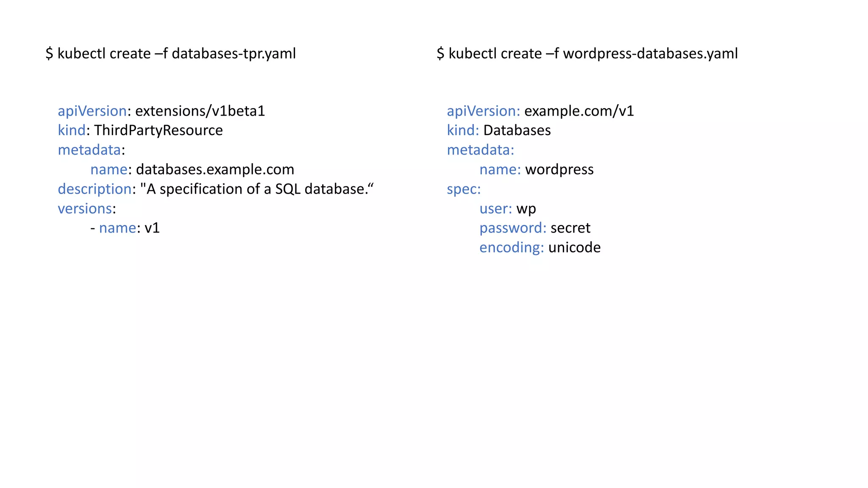The height and width of the screenshot is (488, 868).
Task: Click the SQL database description string
Action: coord(257,189)
